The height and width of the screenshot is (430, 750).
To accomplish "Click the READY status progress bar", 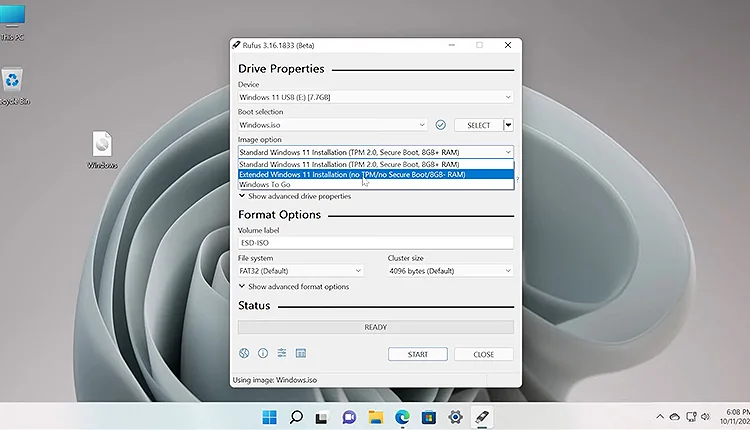I will tap(375, 327).
